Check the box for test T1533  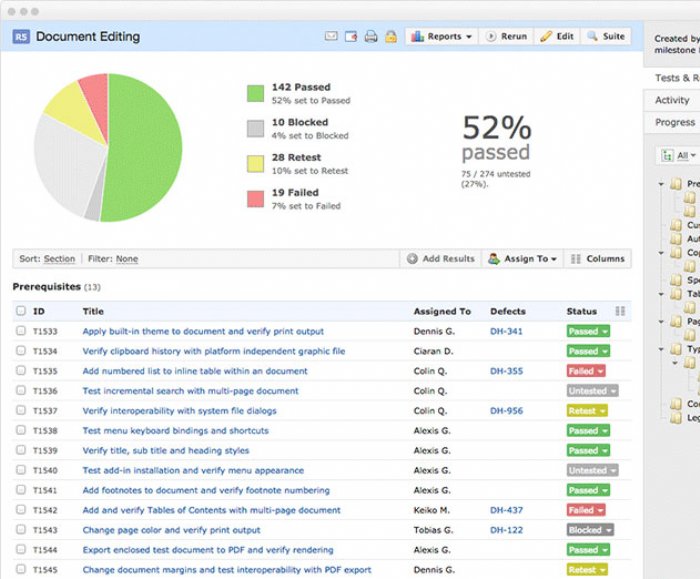pyautogui.click(x=21, y=331)
